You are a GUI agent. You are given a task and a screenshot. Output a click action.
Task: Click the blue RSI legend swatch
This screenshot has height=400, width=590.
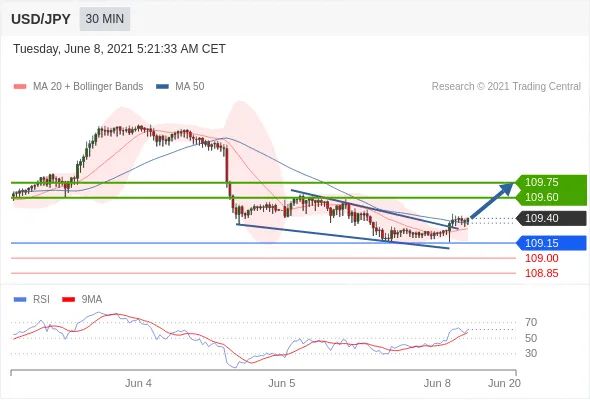click(x=20, y=300)
